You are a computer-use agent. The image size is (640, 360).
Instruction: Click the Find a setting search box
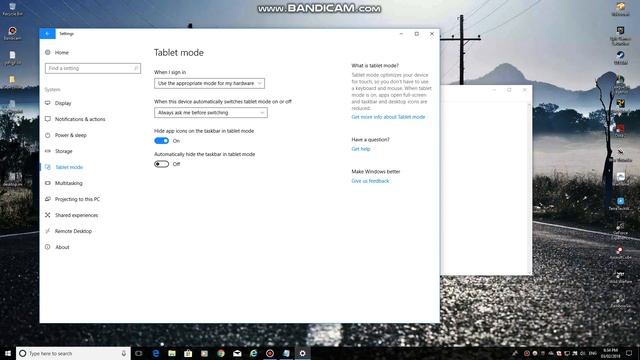coord(93,68)
